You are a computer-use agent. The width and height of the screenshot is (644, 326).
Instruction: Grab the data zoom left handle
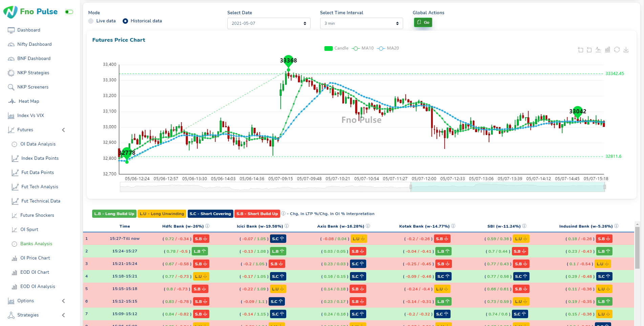pyautogui.click(x=411, y=187)
